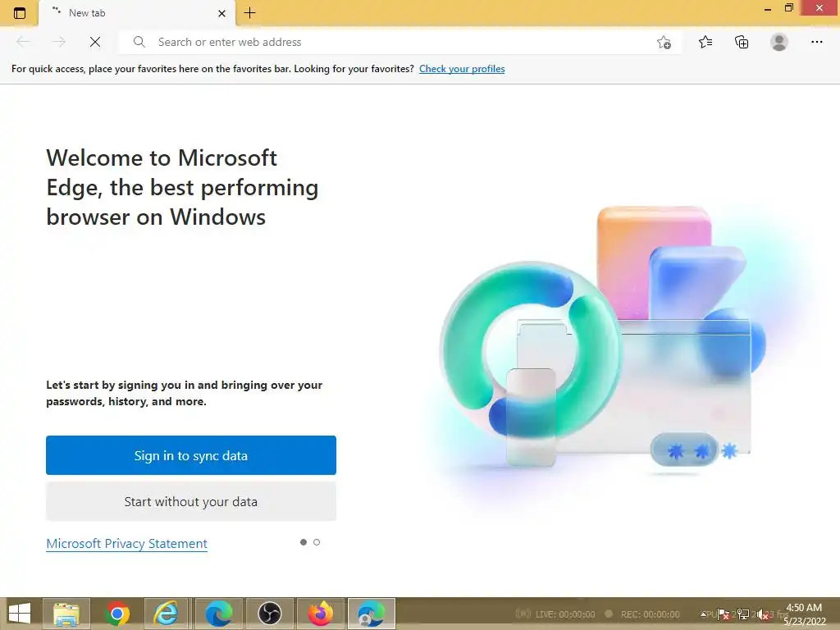Open the Favorites list icon

[705, 42]
